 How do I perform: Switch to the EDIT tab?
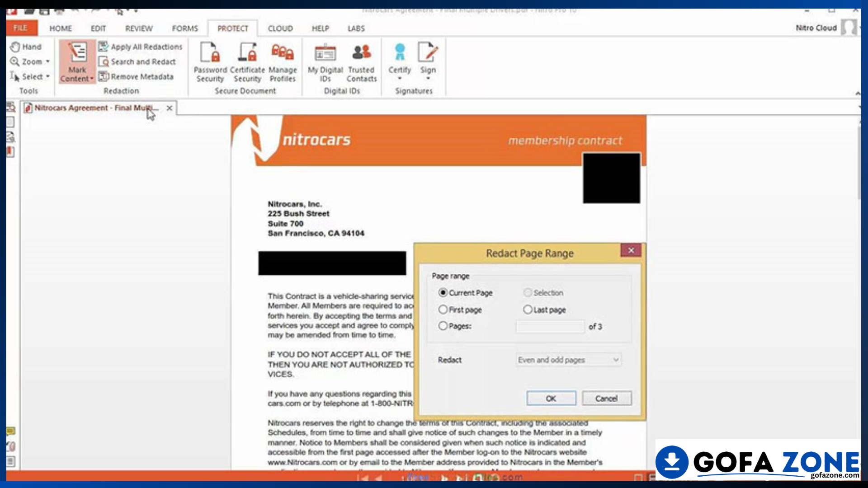98,28
